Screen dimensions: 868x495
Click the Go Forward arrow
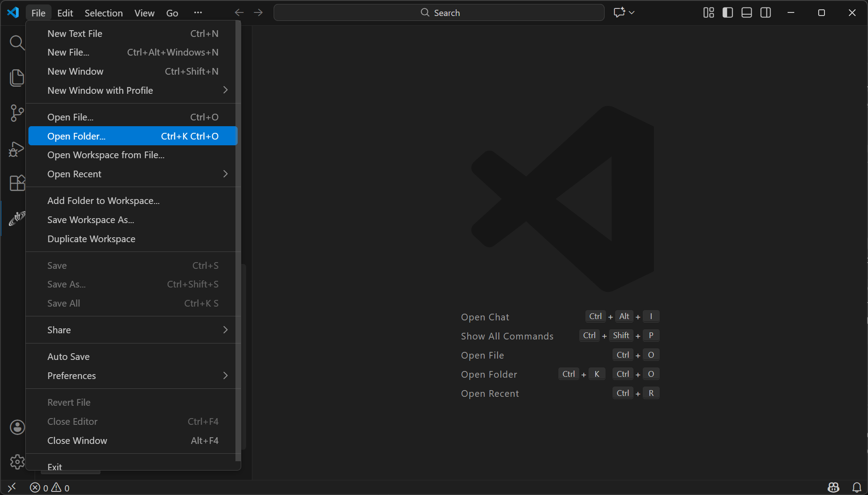[x=258, y=12]
